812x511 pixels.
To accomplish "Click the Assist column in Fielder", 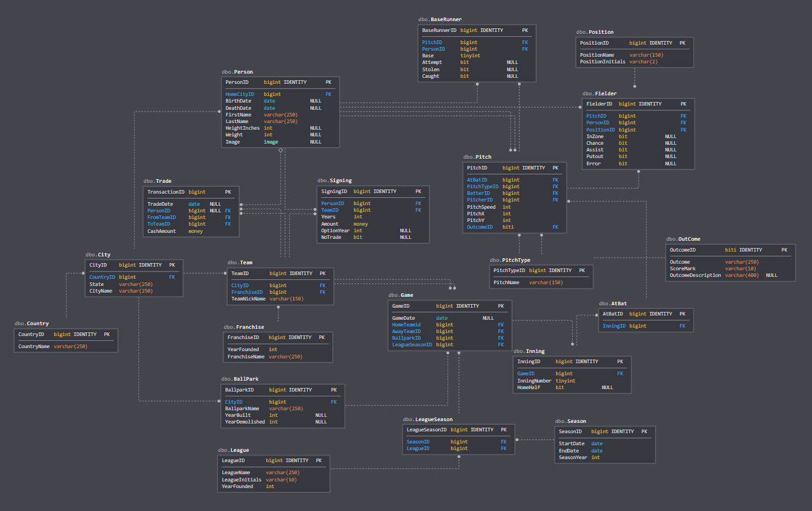I will click(639, 150).
